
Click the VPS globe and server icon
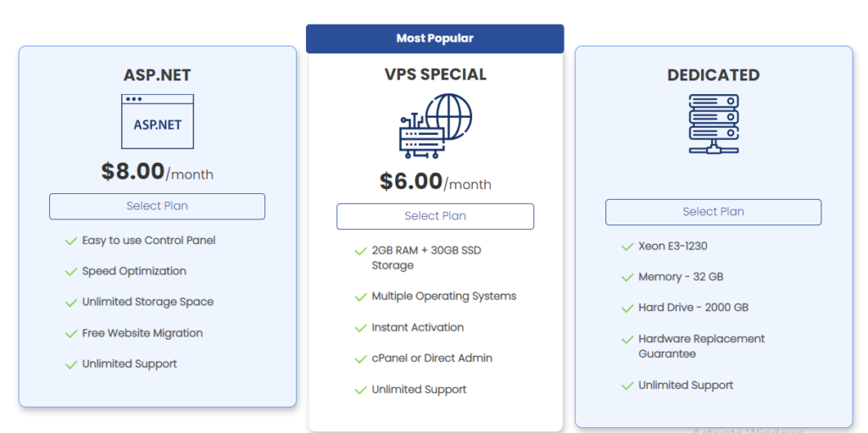click(x=435, y=126)
